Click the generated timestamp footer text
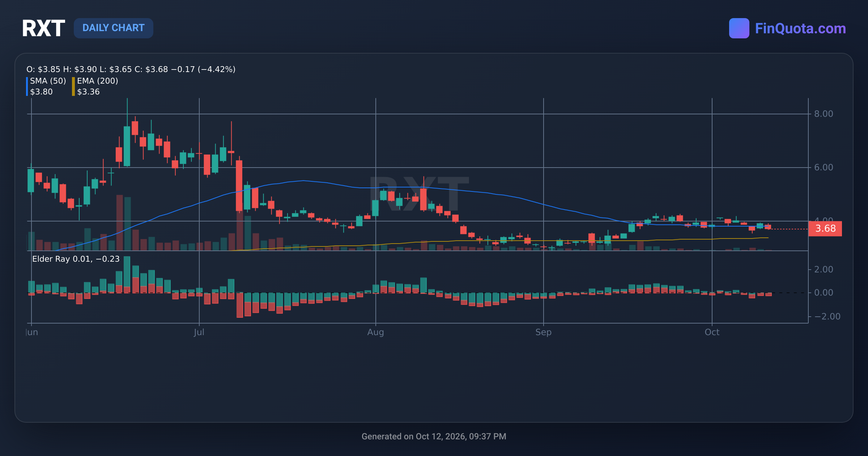Screen dimensions: 868x456 pos(434,436)
